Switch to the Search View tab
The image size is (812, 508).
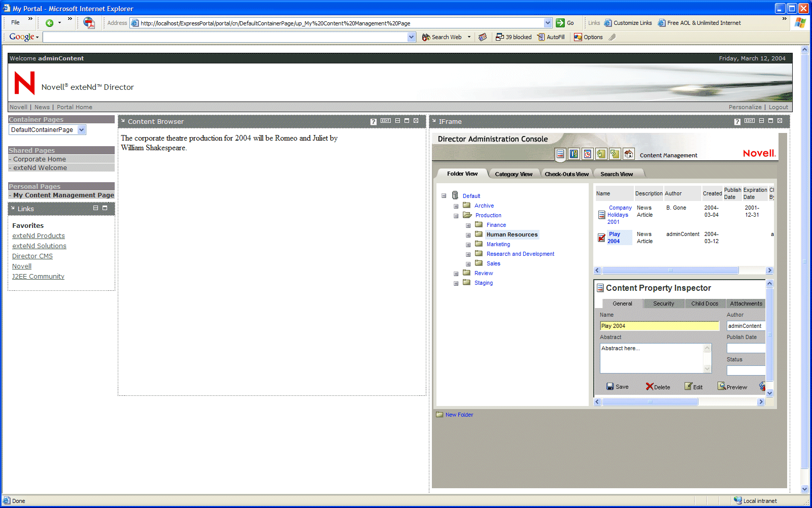click(617, 174)
